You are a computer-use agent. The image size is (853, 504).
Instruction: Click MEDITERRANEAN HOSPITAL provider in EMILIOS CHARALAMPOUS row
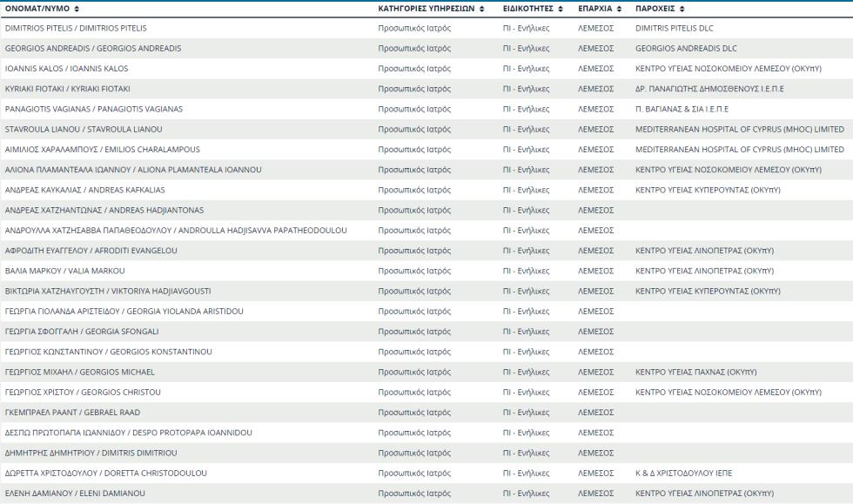[740, 149]
